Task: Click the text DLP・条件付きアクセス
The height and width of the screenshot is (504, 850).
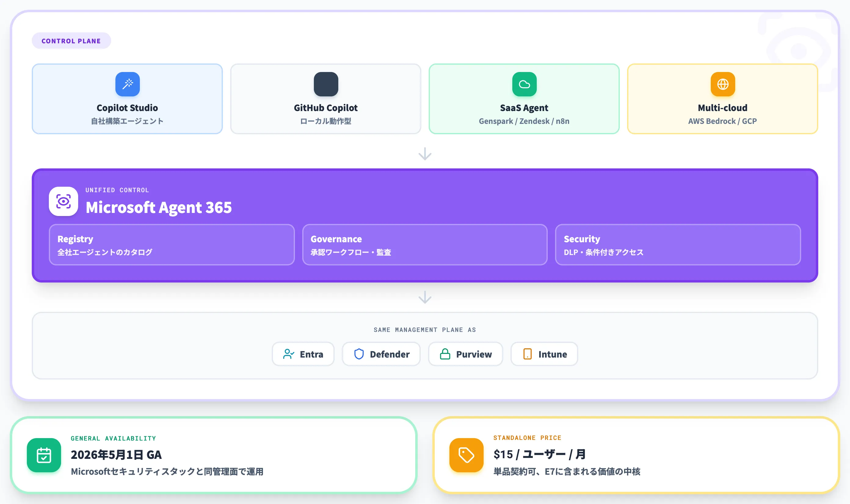Action: click(604, 252)
